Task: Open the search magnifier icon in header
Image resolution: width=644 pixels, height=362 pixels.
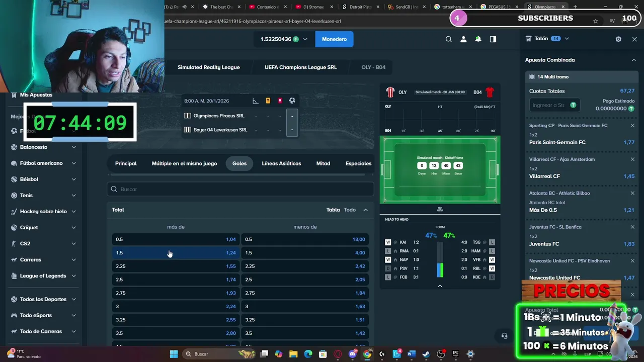Action: [449, 39]
